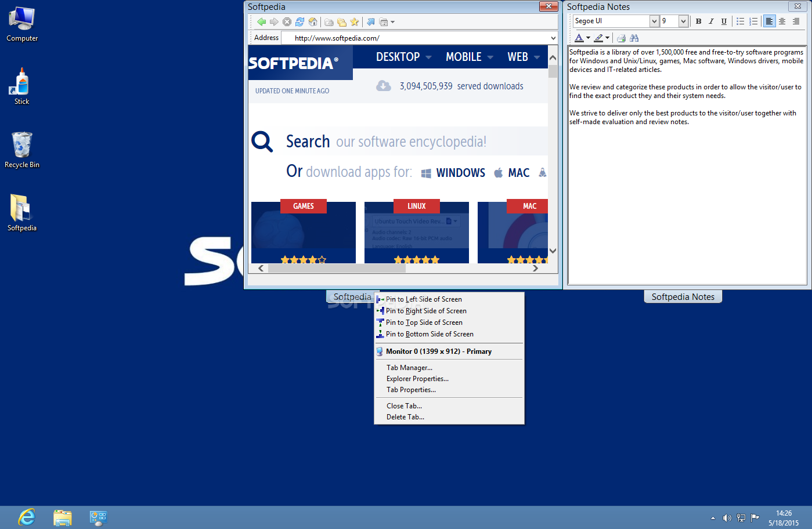This screenshot has width=812, height=529.
Task: Print the notes with printer icon
Action: click(621, 38)
